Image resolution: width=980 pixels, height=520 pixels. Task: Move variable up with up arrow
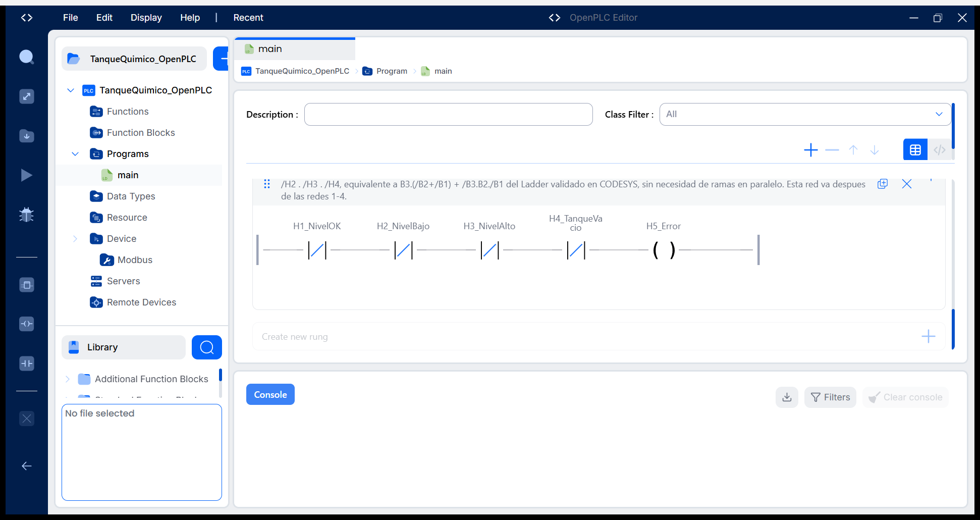[853, 150]
